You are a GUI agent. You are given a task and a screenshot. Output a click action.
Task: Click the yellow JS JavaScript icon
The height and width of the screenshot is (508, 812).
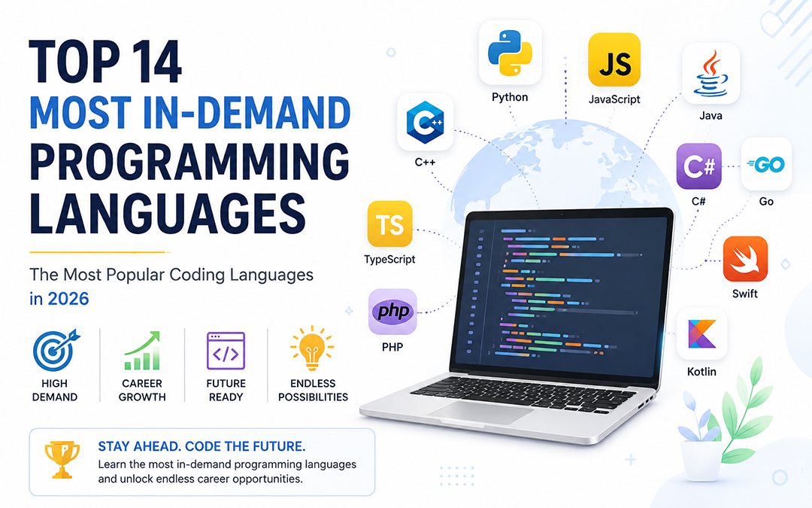pyautogui.click(x=614, y=59)
